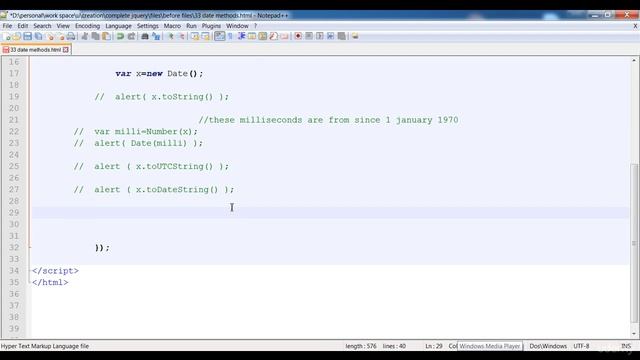The height and width of the screenshot is (360, 640).
Task: Open the Window menu
Action: (x=237, y=26)
